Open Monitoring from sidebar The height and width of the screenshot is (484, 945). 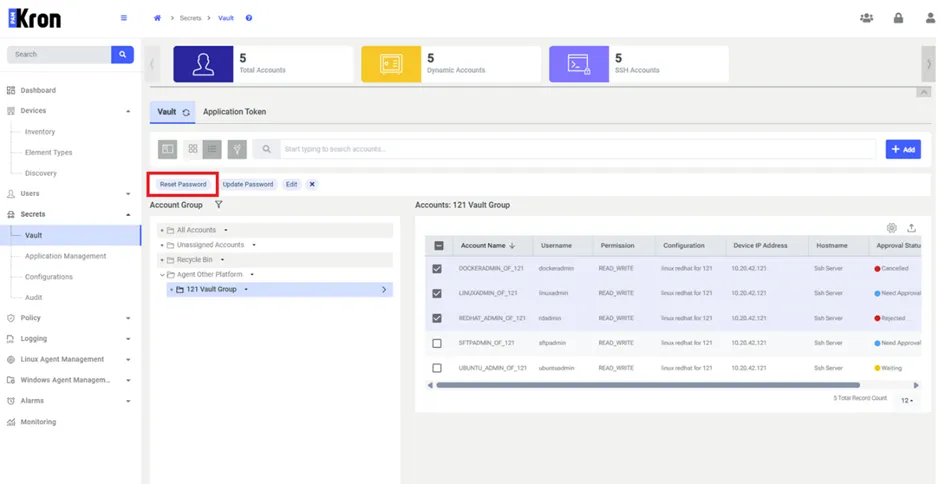point(38,422)
